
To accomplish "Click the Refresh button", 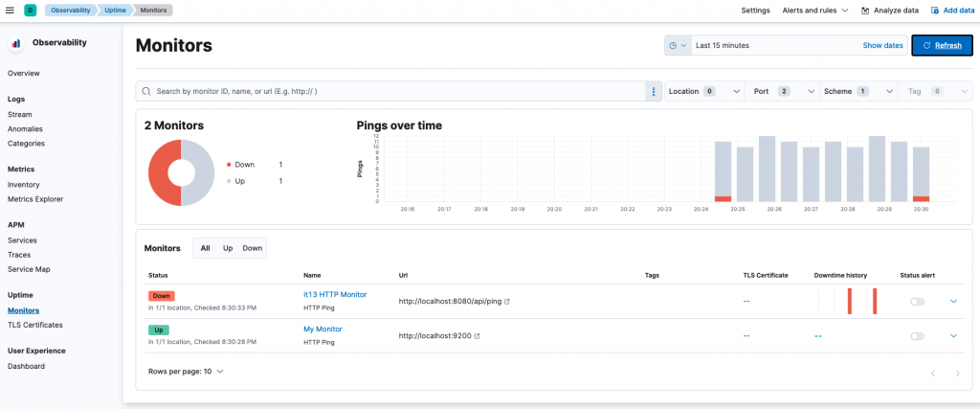I will pos(942,46).
